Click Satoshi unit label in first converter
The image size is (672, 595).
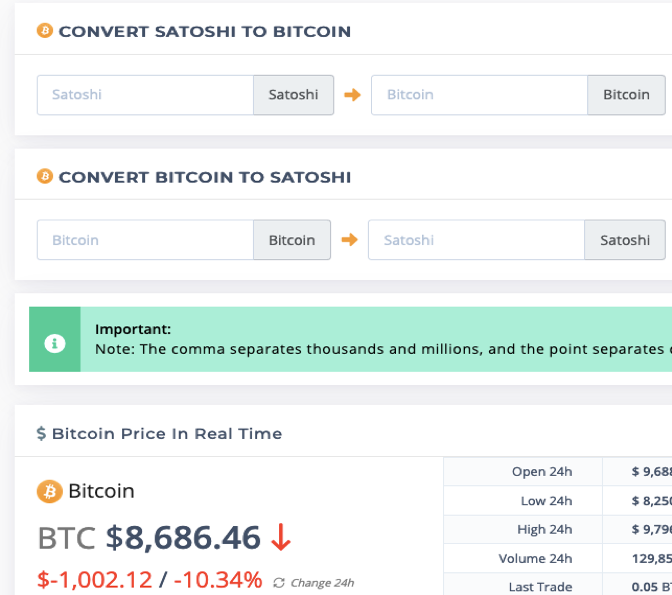(x=294, y=95)
